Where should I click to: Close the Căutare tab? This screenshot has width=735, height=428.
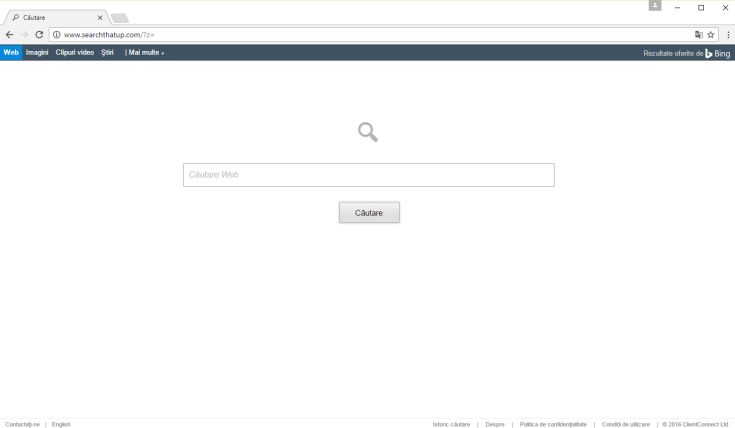point(100,17)
